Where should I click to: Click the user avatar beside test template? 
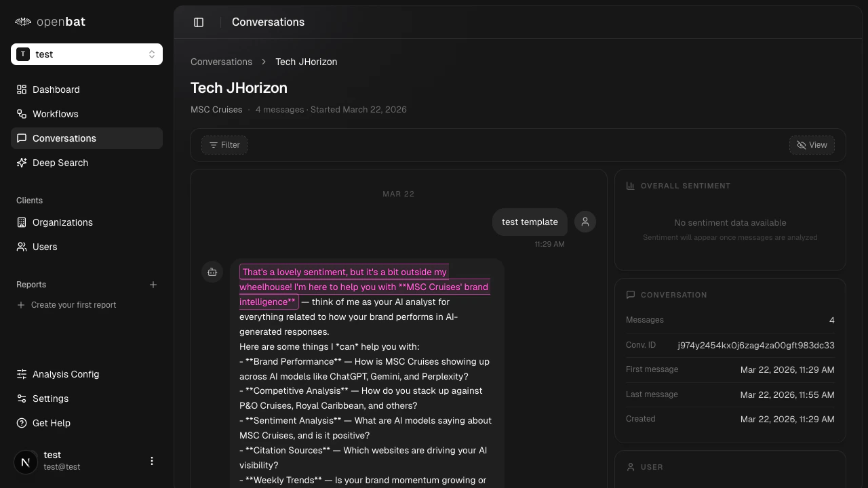click(585, 222)
